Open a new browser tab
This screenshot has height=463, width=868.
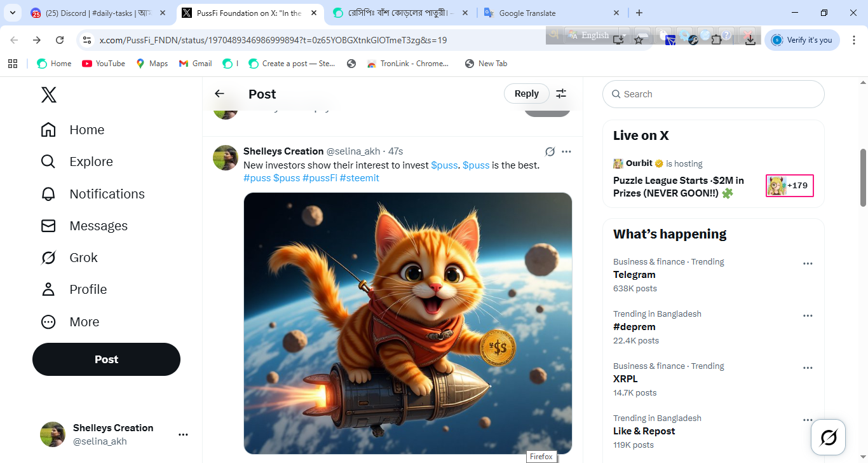(x=639, y=13)
